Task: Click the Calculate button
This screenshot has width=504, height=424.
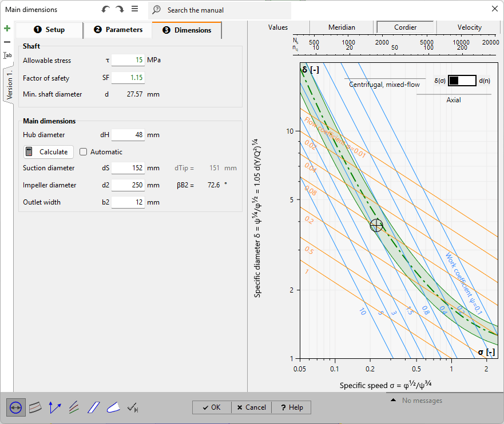Action: pyautogui.click(x=49, y=152)
